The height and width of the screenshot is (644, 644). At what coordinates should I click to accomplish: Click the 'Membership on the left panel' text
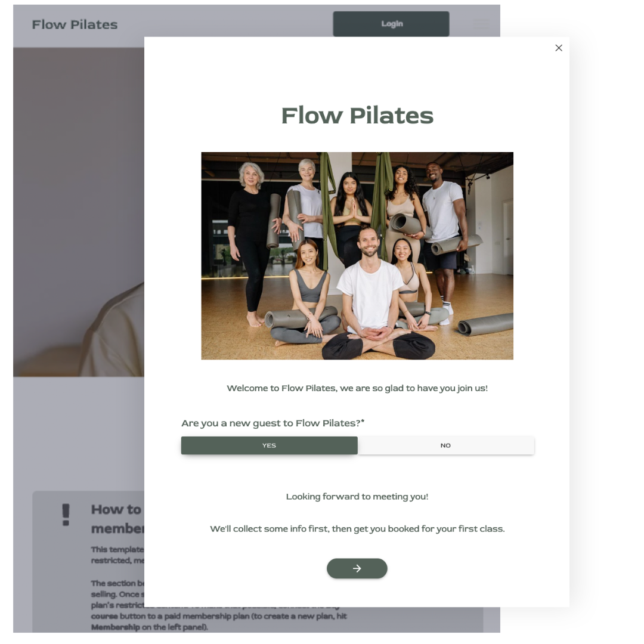150,627
